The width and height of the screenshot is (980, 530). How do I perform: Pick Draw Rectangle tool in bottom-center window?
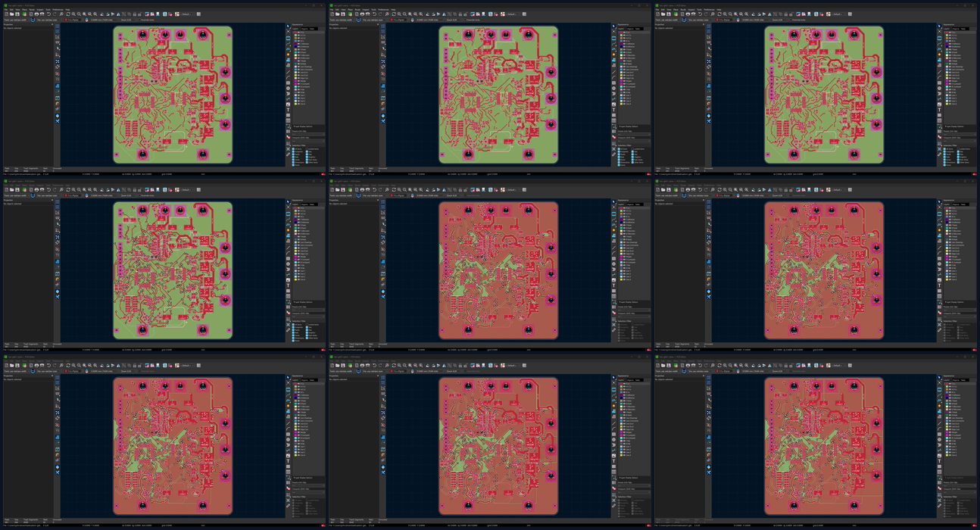(x=613, y=435)
